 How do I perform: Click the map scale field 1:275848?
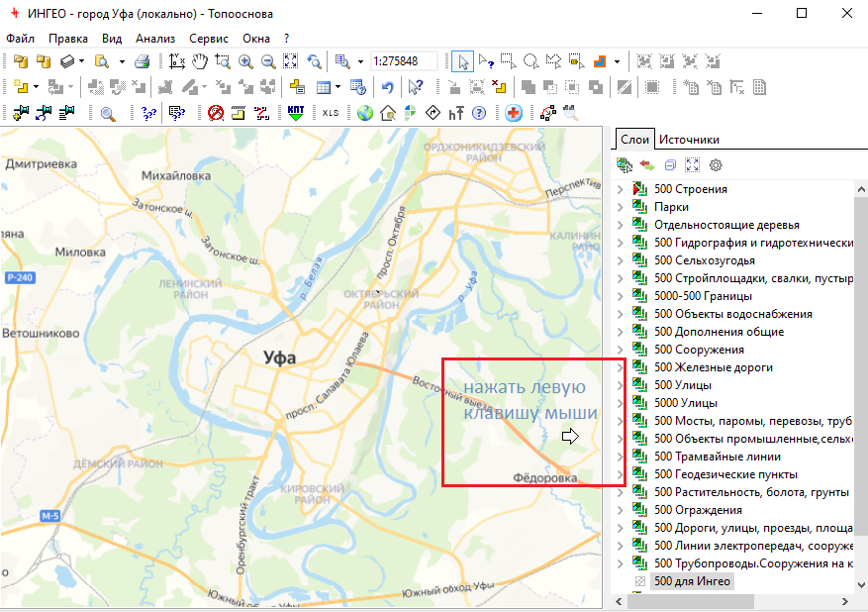[403, 61]
